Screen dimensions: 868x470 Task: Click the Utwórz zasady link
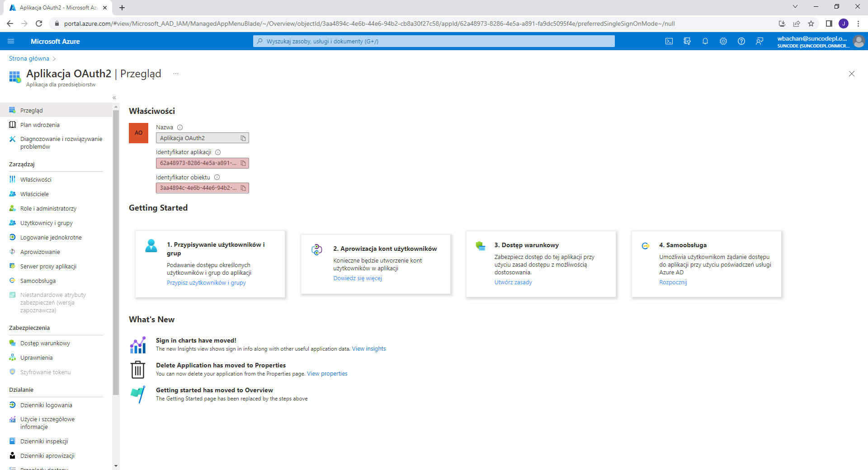click(x=513, y=282)
